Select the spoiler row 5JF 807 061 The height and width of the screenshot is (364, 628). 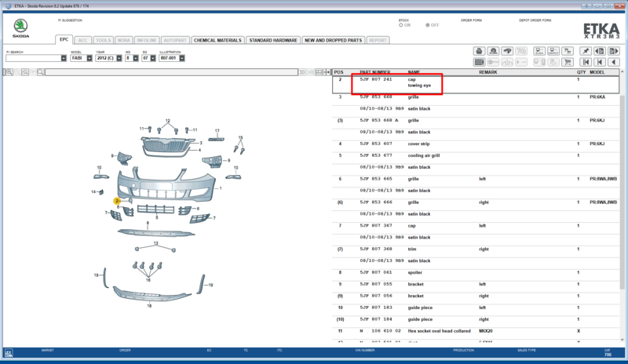[x=476, y=272]
